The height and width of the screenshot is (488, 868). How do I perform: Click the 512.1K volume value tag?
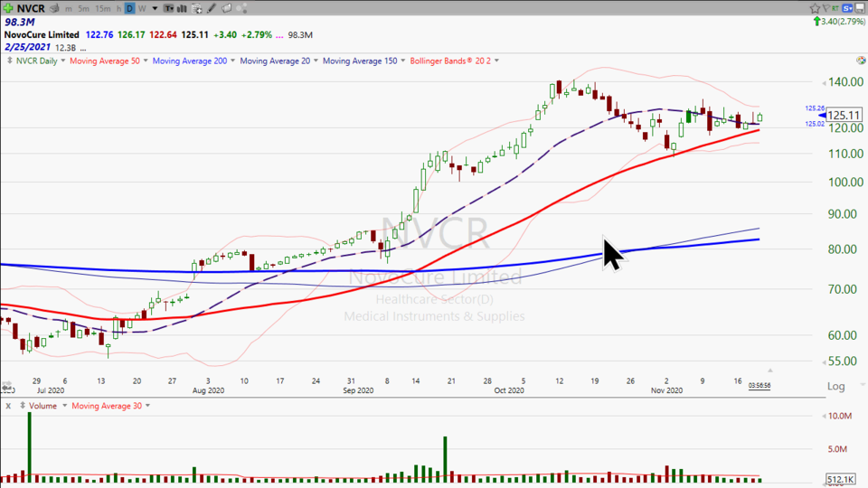840,479
